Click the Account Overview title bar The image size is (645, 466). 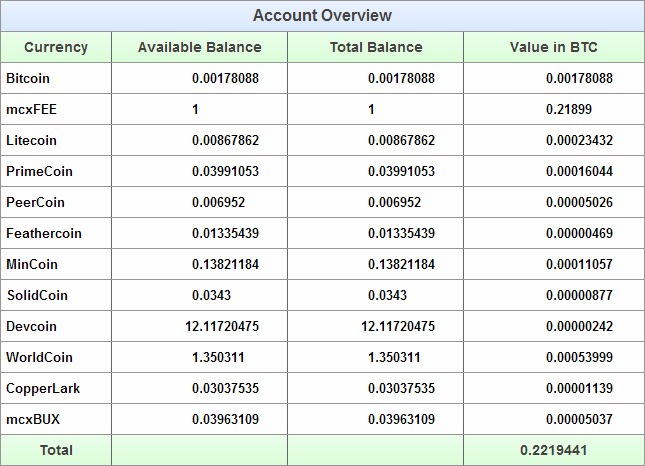(x=322, y=16)
